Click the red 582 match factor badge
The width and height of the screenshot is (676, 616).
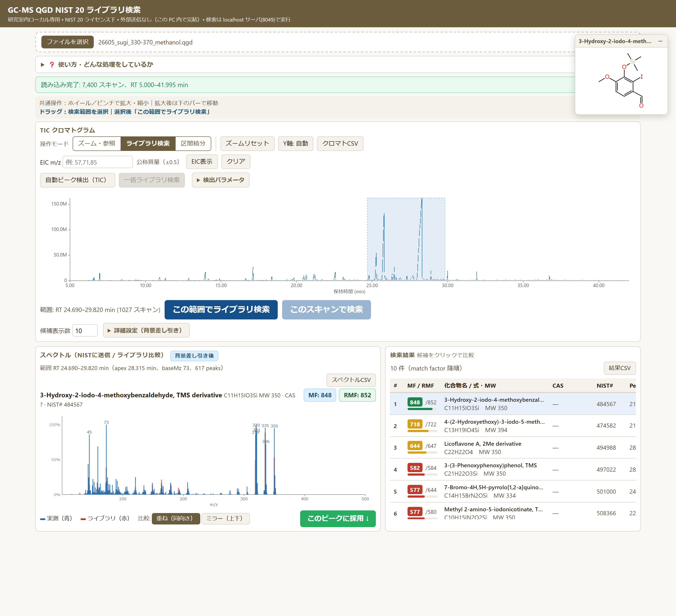[x=415, y=468]
